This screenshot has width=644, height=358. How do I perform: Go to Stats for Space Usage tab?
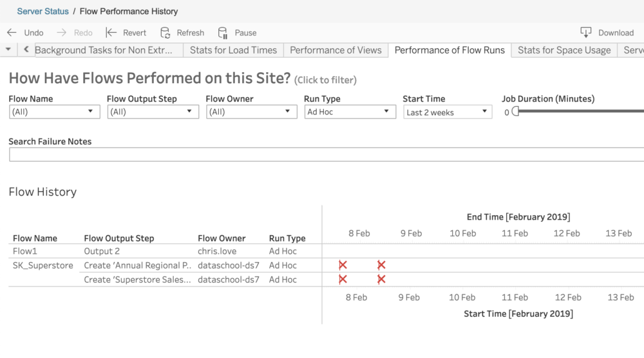[x=564, y=50]
